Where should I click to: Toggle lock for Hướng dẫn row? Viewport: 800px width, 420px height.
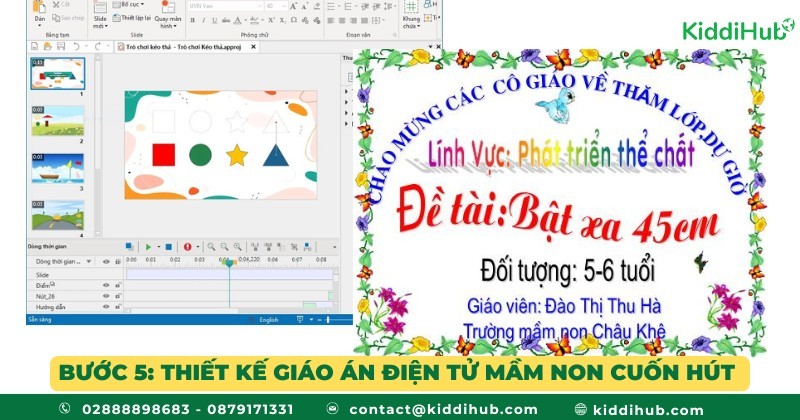[x=118, y=307]
